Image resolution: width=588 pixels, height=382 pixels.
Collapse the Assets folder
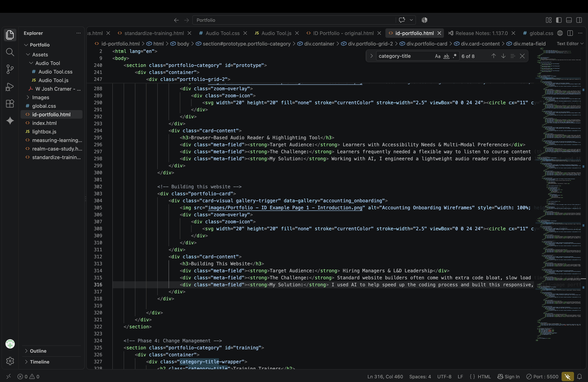pyautogui.click(x=28, y=55)
